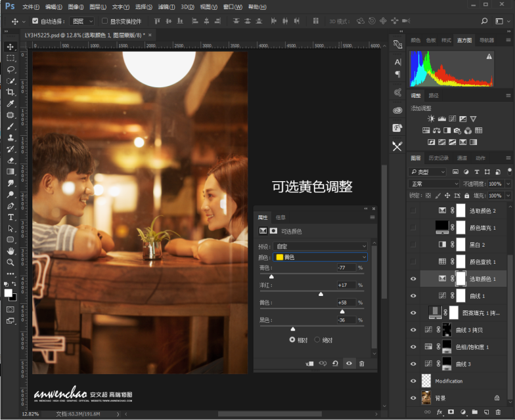Screen dimensions: 515x420
Task: Click the histogram warning triangle
Action: [x=489, y=56]
